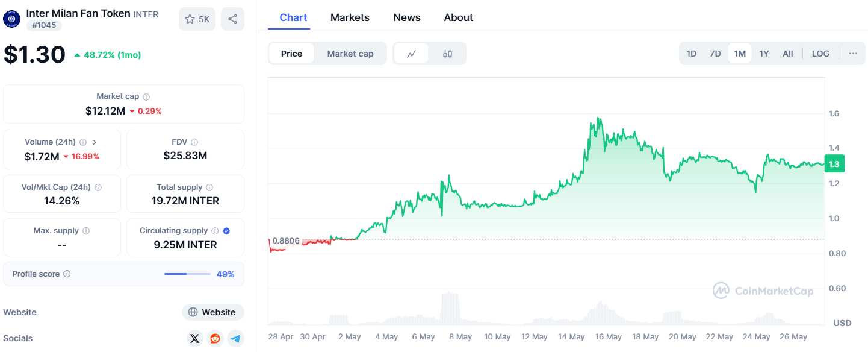Click the Inter Milan Fan Token logo

12,19
